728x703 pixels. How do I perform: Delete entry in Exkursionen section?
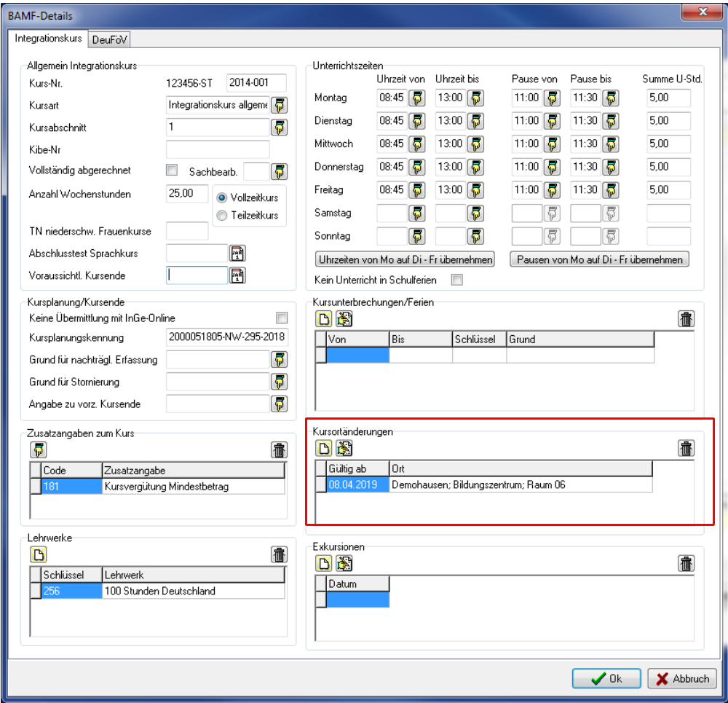686,564
